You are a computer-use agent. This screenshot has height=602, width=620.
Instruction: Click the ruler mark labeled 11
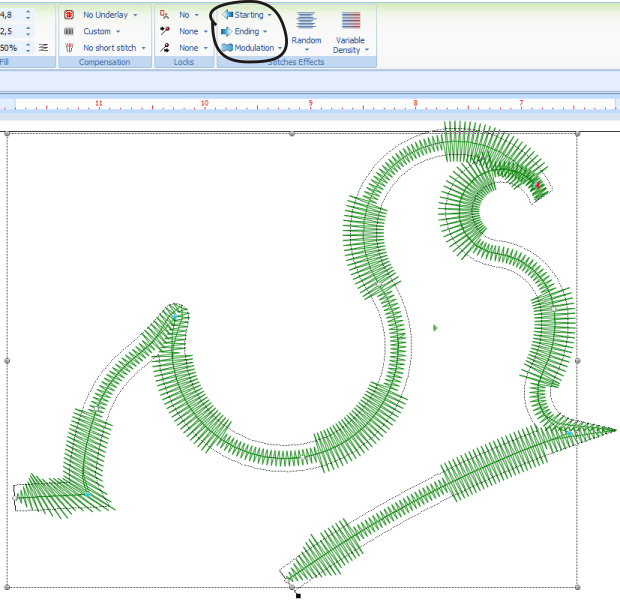pos(98,103)
